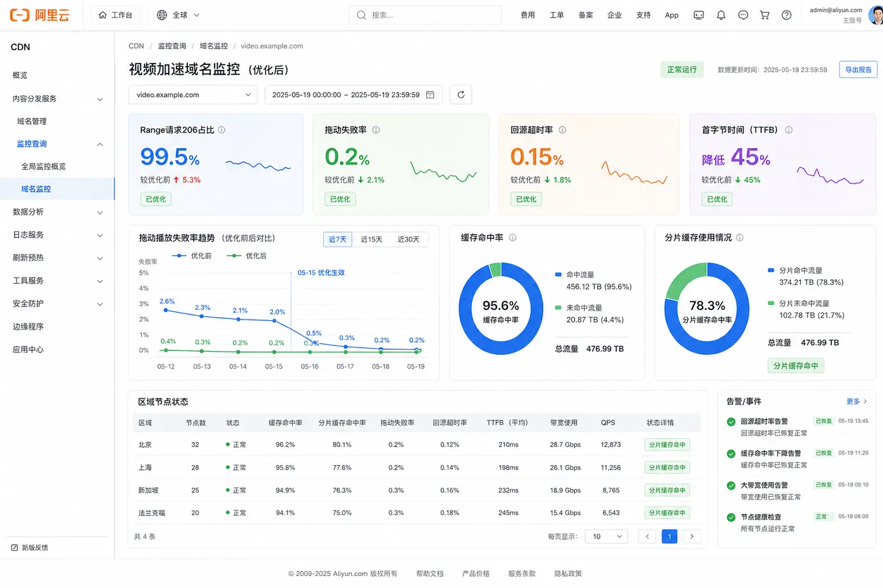Switch trend chart to 近15天 tab
883x588 pixels.
click(x=371, y=239)
